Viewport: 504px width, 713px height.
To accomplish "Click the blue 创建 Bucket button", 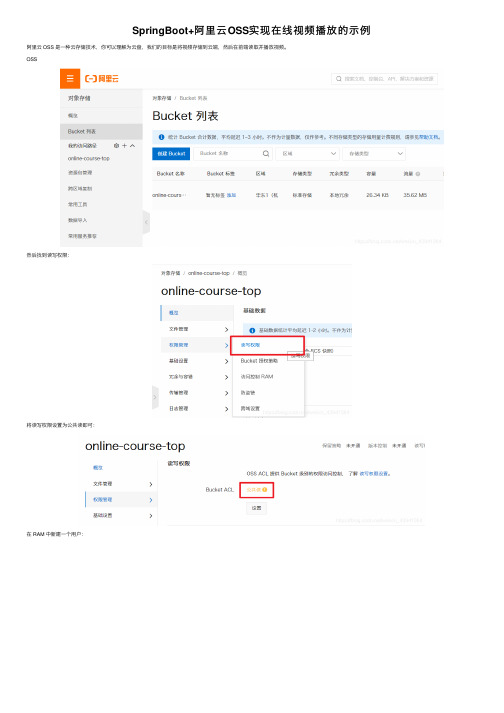I will tap(171, 154).
